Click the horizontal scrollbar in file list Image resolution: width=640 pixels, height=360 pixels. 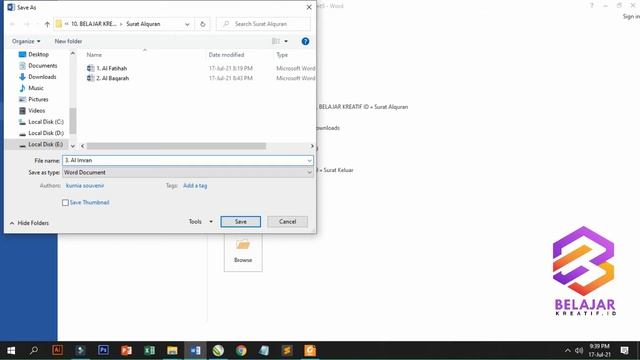(x=176, y=146)
